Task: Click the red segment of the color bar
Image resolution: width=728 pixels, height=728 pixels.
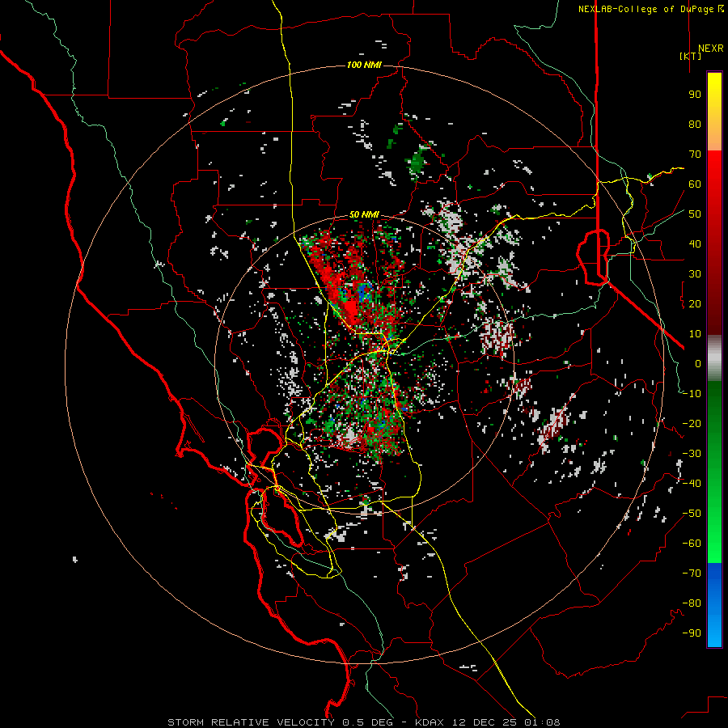Action: [x=714, y=243]
